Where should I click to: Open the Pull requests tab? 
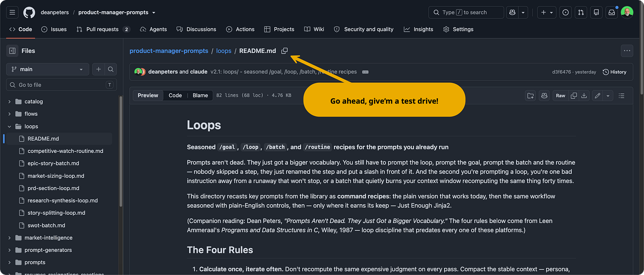click(103, 29)
